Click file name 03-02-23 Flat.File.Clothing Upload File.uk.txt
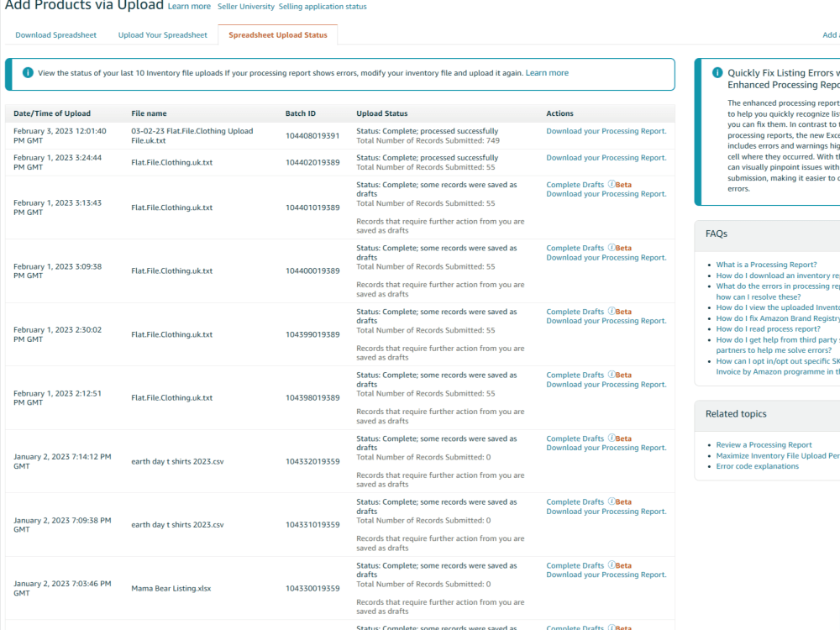 point(192,135)
